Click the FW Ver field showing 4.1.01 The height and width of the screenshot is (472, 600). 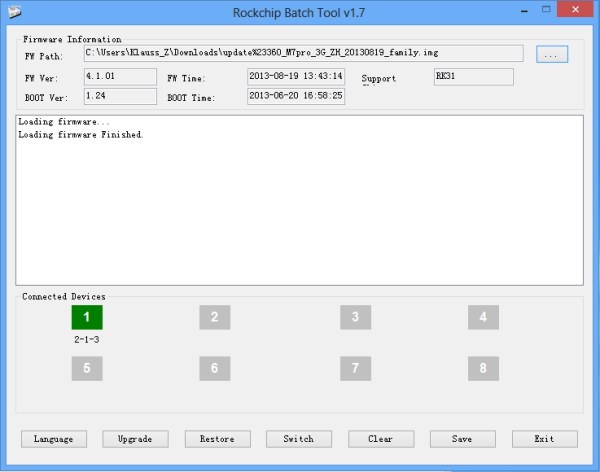click(120, 77)
